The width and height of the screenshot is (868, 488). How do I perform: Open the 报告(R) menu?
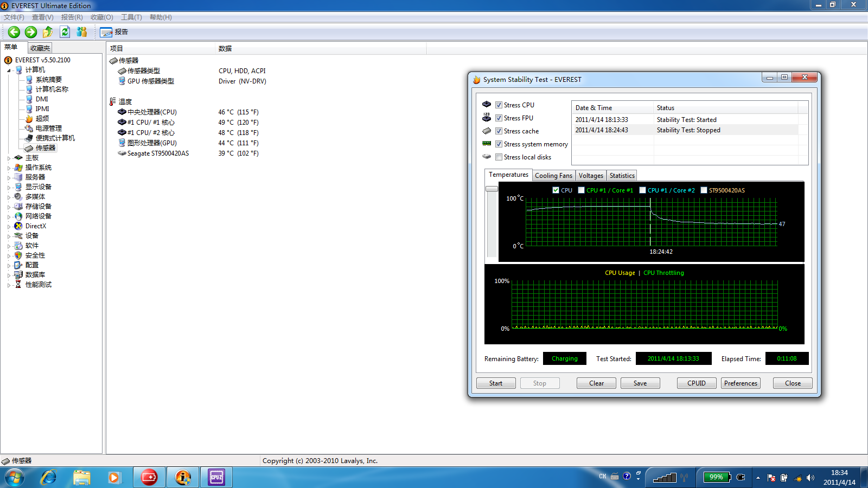72,17
